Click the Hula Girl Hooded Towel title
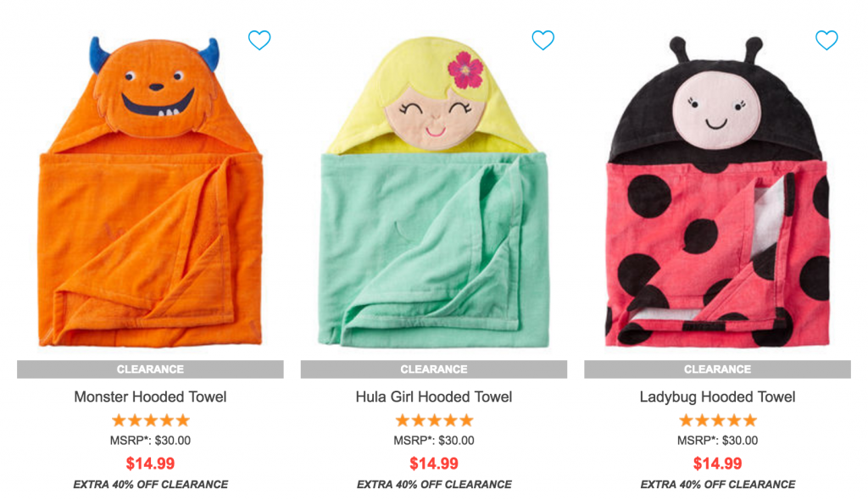868x500 pixels. pyautogui.click(x=434, y=397)
